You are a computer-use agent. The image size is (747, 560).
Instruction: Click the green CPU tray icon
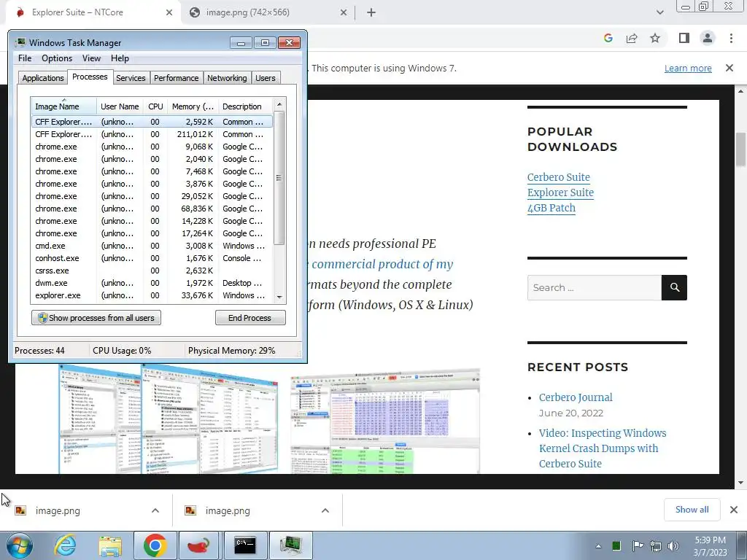tap(616, 546)
